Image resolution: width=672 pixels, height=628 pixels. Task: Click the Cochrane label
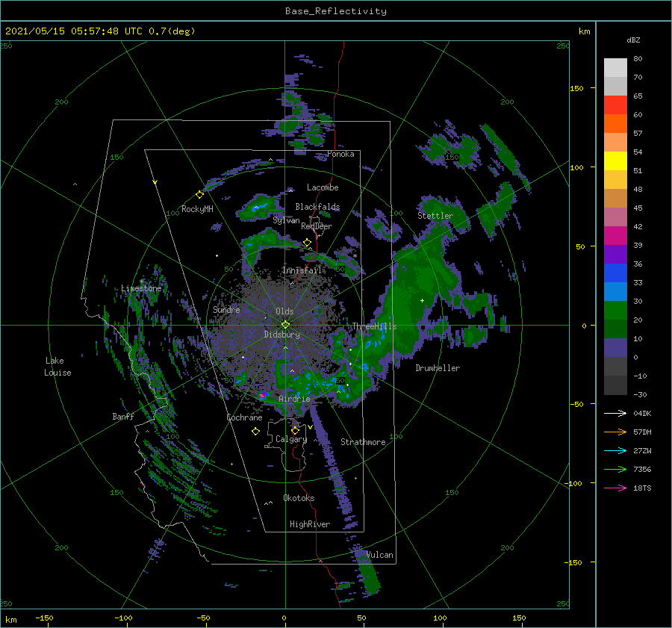coord(244,417)
